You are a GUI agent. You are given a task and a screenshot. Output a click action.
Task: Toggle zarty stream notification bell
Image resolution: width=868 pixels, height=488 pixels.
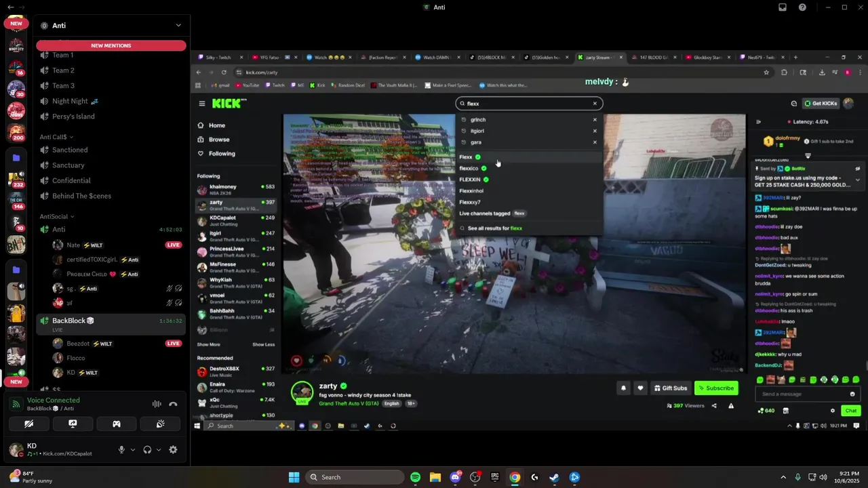623,388
